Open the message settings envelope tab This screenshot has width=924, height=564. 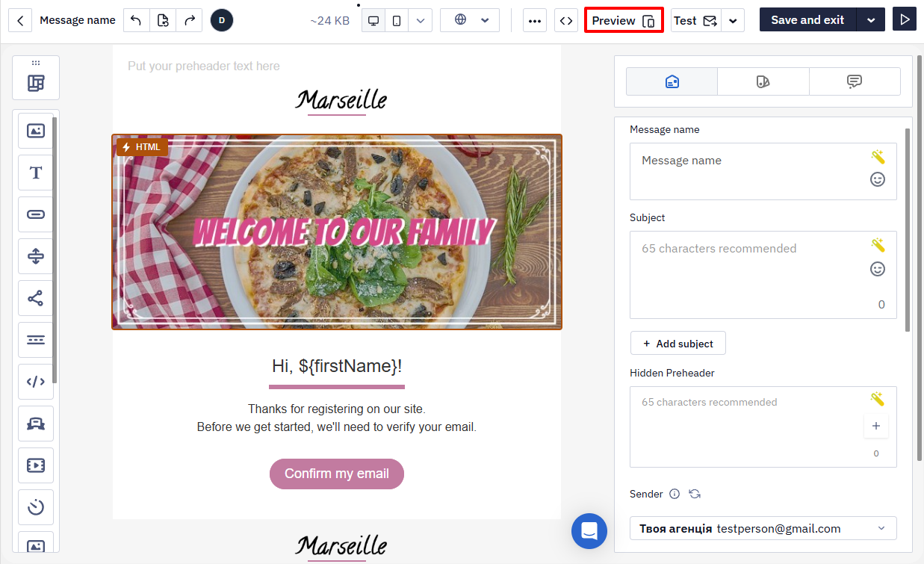coord(672,81)
